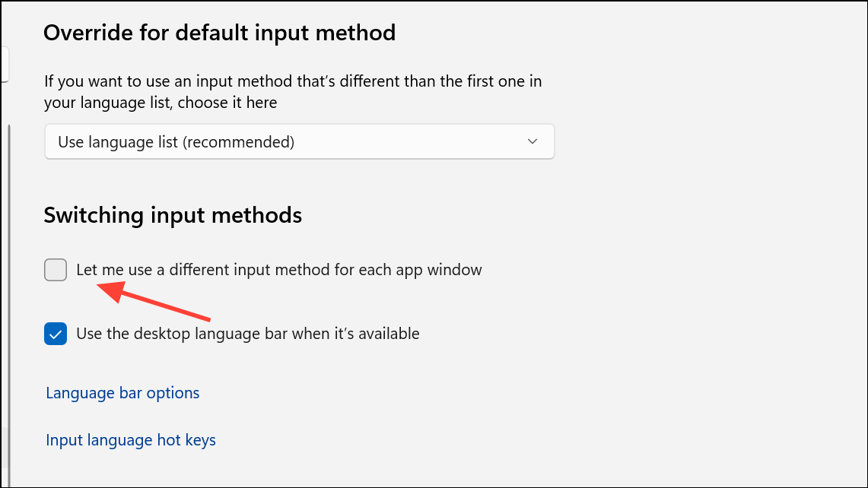Screen dimensions: 868x488
Task: Click the 'Override for default input method' heading
Action: (x=220, y=33)
